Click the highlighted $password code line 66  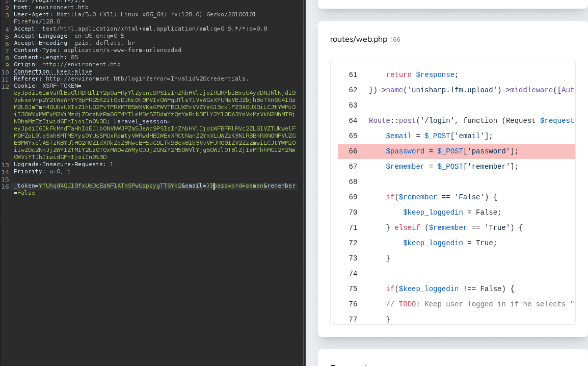(457, 151)
